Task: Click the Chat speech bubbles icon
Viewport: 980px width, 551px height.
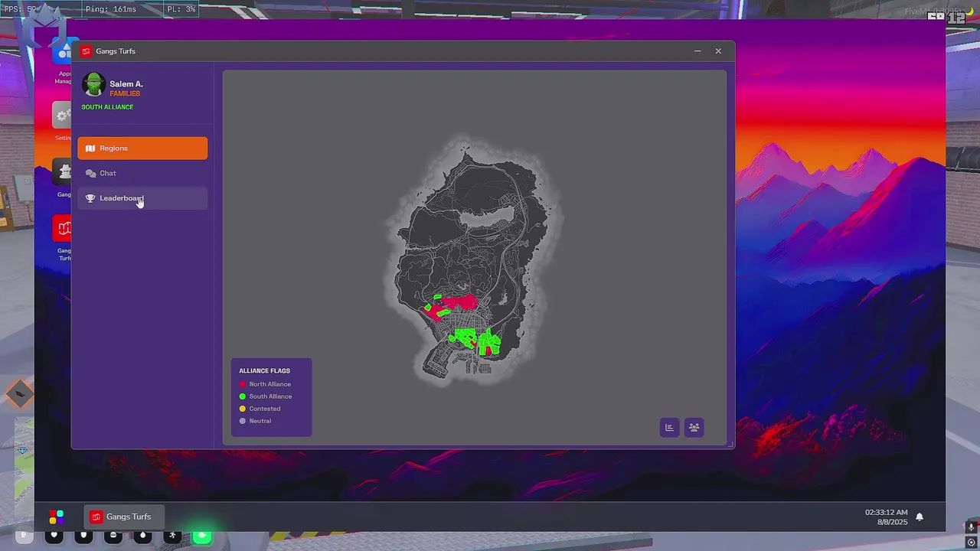Action: click(91, 174)
